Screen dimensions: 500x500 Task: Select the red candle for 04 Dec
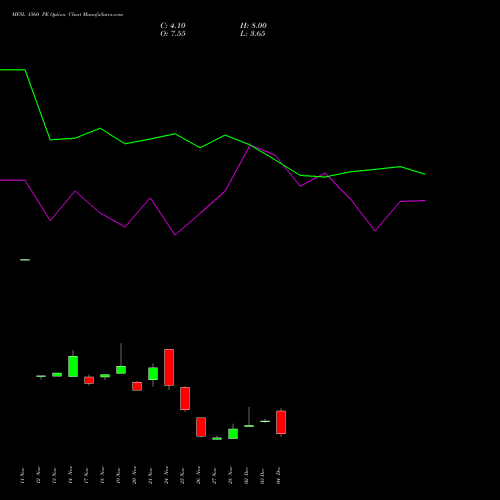(281, 422)
